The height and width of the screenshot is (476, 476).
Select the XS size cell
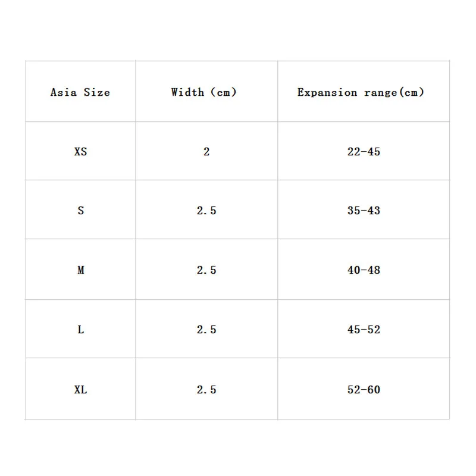click(80, 151)
